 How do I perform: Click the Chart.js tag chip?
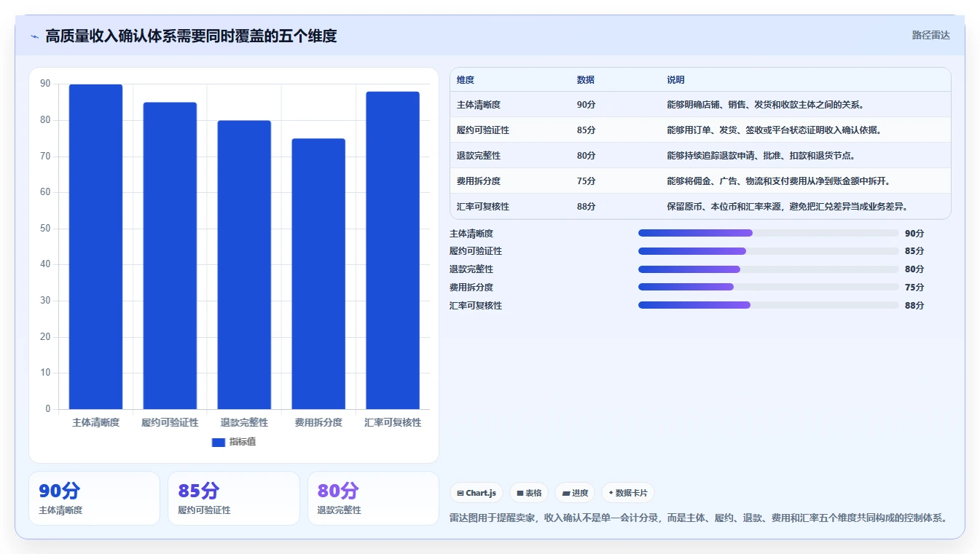tap(477, 493)
